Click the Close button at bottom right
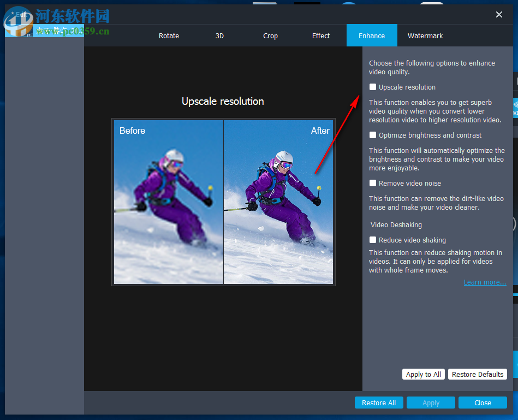 pos(483,403)
